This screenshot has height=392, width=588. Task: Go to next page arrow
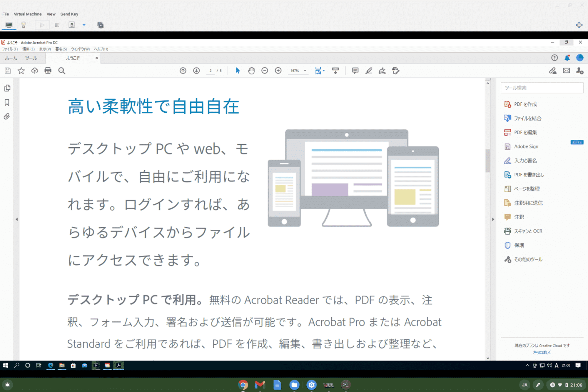pos(196,71)
